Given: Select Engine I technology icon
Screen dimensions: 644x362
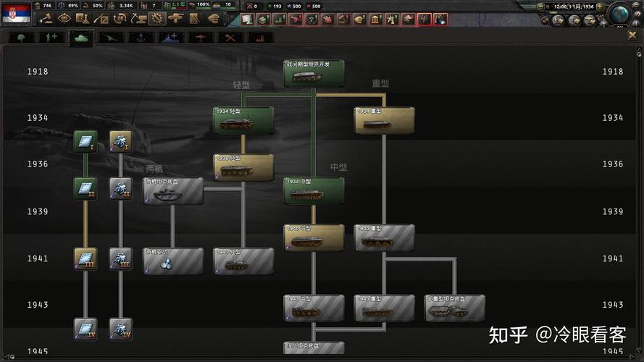Looking at the screenshot, I should (x=121, y=141).
